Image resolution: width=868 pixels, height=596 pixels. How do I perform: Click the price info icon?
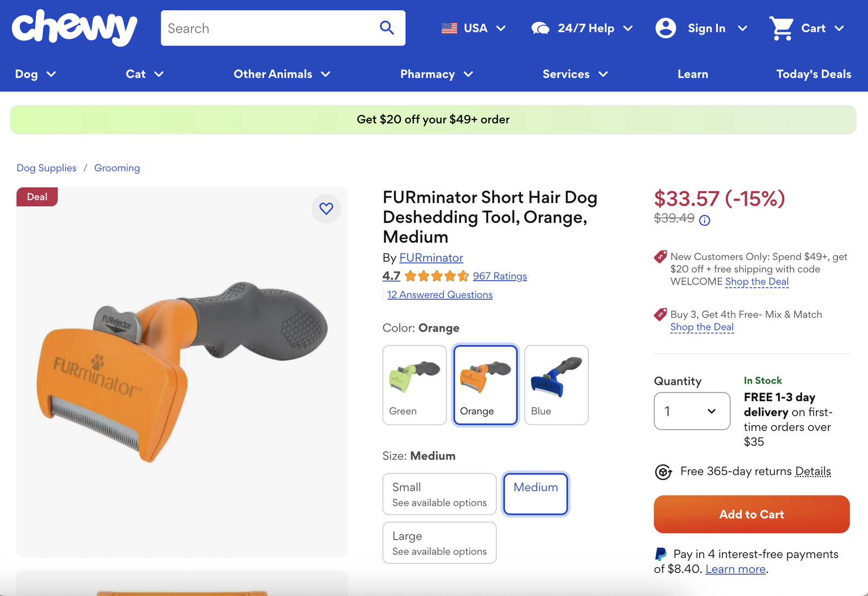click(705, 220)
